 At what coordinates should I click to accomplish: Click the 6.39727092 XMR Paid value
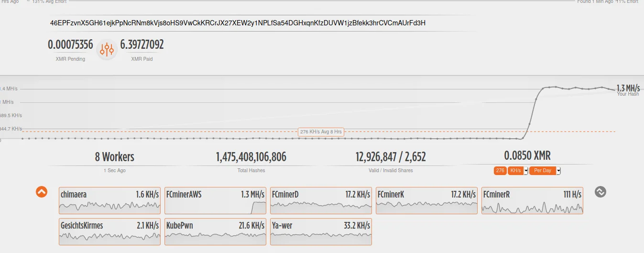pyautogui.click(x=142, y=45)
